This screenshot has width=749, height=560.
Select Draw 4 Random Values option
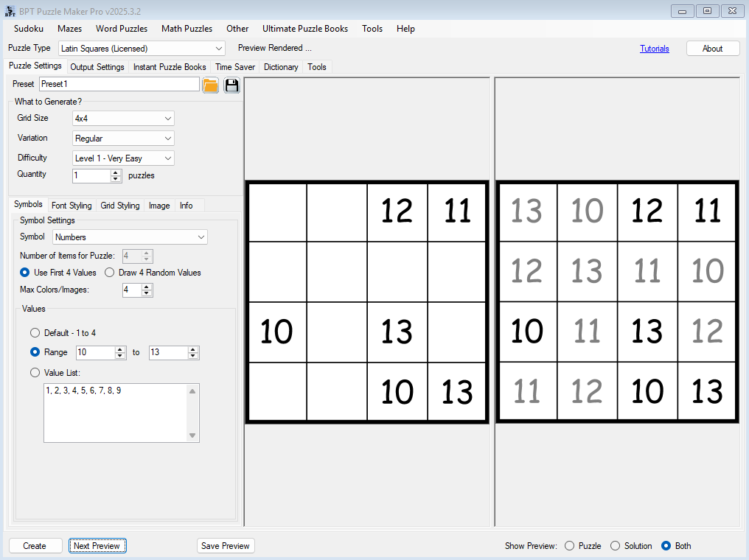tap(110, 273)
